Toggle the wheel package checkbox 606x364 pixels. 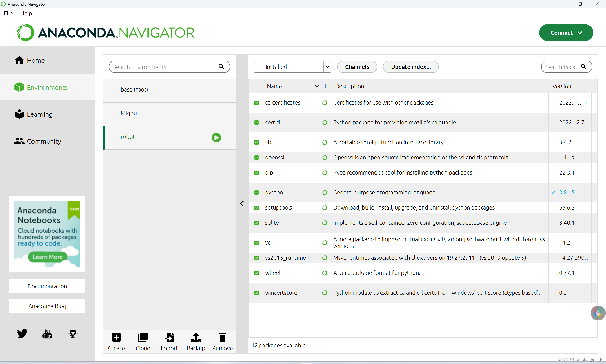click(257, 273)
